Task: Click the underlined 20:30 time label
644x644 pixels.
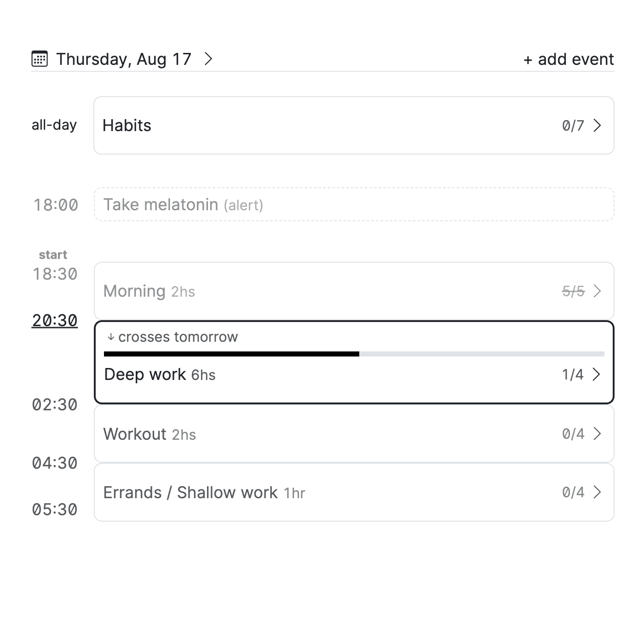Action: tap(55, 321)
